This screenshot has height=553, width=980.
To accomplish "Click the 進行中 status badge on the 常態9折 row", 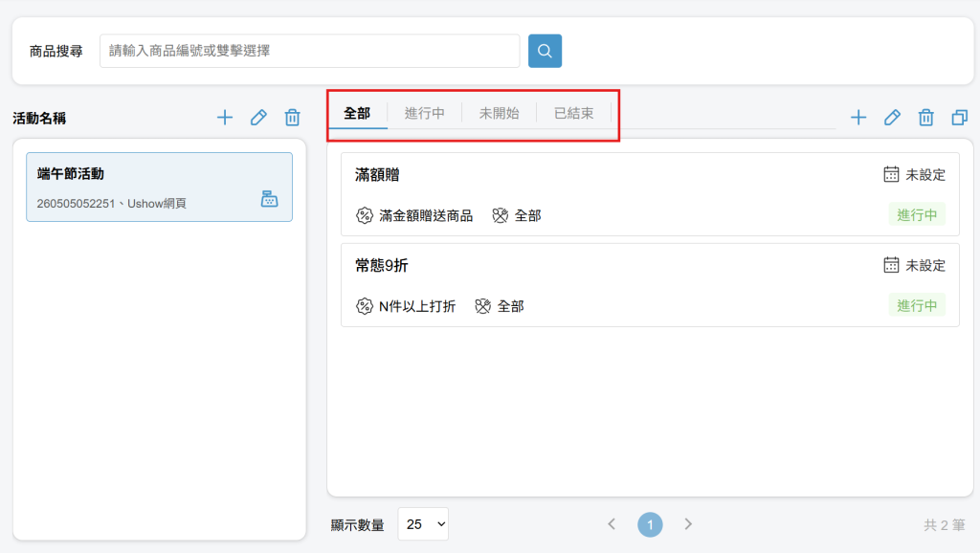I will 917,305.
